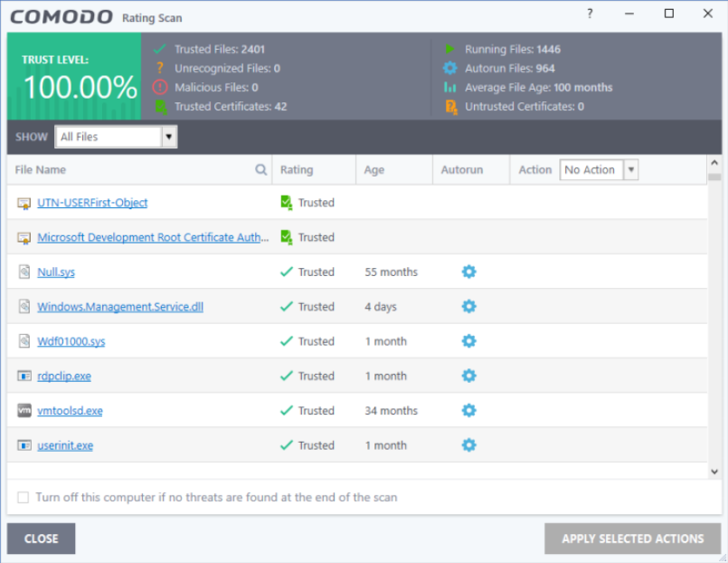
Task: Click certificate icon beside Microsoft Development Root Certificate
Action: (24, 238)
